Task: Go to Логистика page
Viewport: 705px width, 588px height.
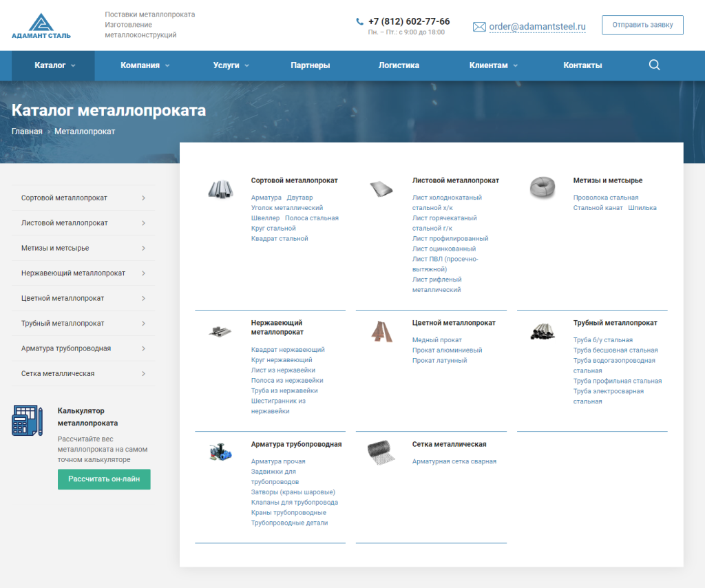Action: click(x=399, y=65)
